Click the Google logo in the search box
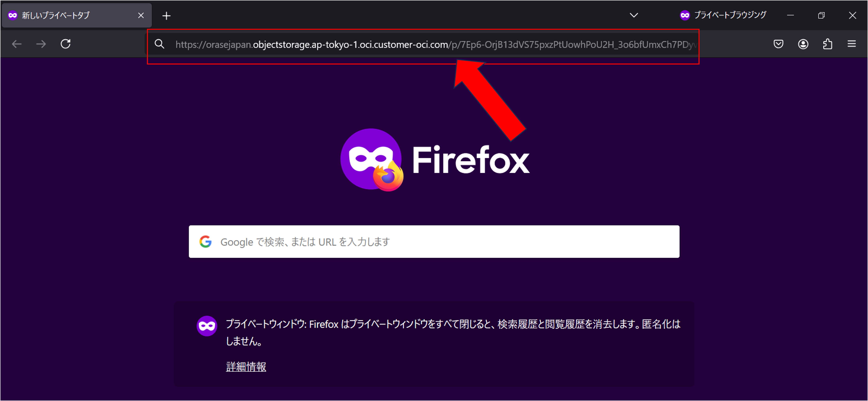This screenshot has height=401, width=868. pyautogui.click(x=206, y=242)
